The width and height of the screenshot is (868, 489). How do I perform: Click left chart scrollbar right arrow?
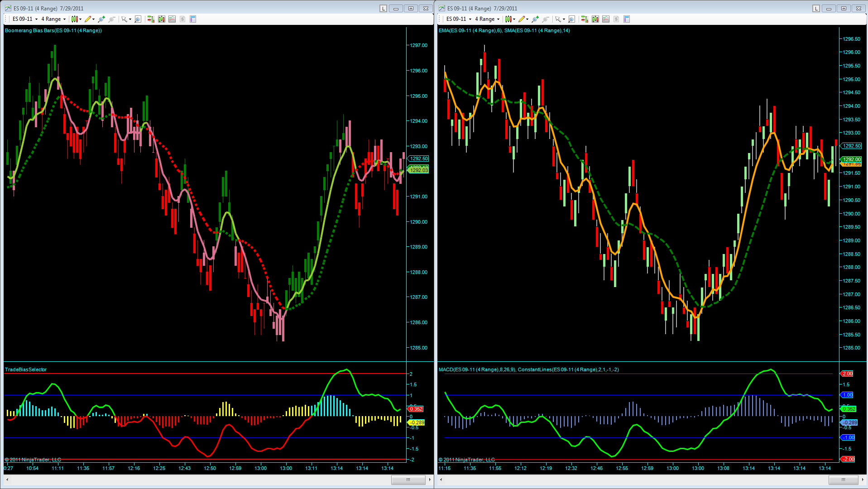click(x=430, y=479)
